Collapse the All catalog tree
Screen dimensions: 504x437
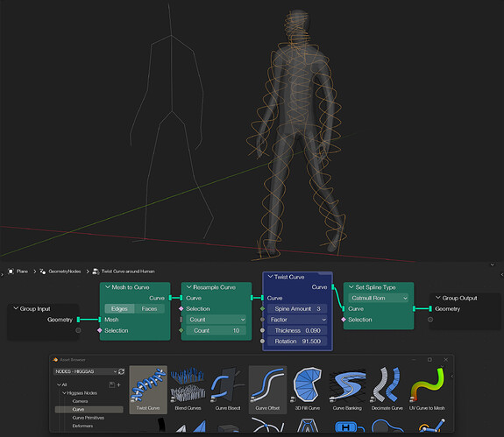pyautogui.click(x=59, y=384)
